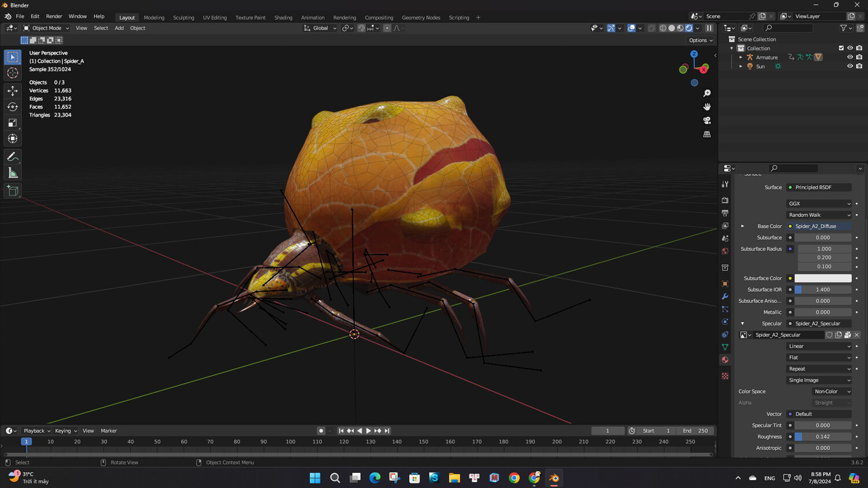Activate the Move tool
Screen dimensions: 868x488
pos(13,90)
